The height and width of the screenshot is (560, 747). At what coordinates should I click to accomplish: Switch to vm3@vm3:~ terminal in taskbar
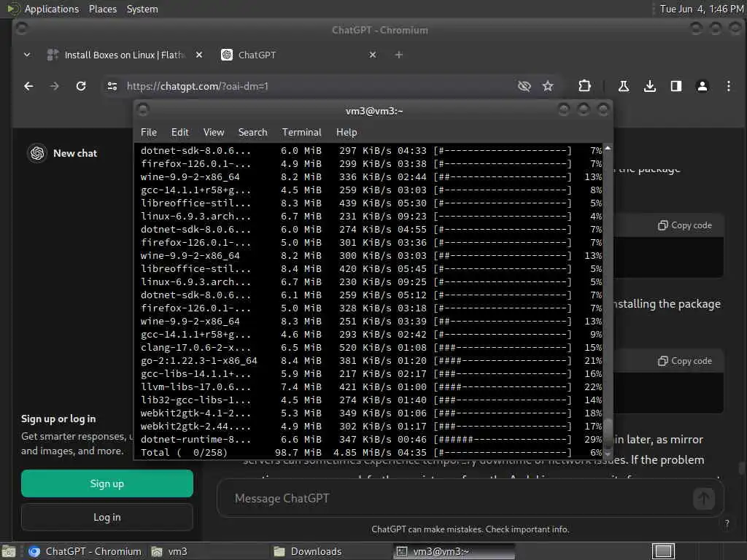coord(454,551)
